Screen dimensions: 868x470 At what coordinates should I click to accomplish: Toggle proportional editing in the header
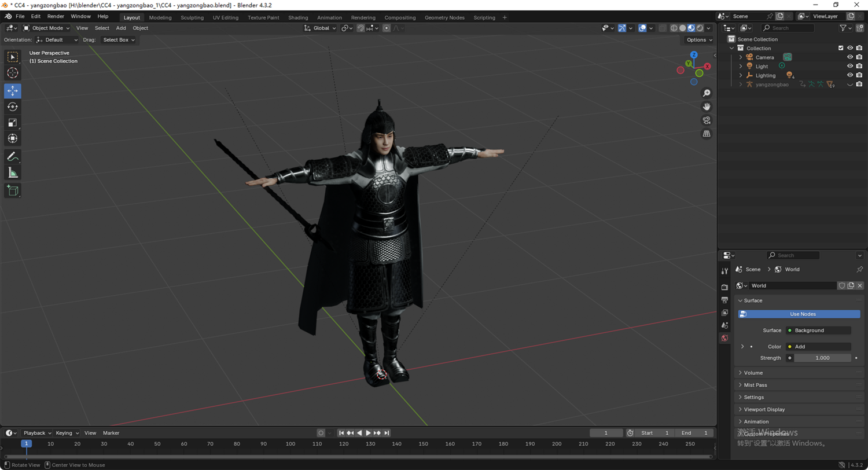387,28
